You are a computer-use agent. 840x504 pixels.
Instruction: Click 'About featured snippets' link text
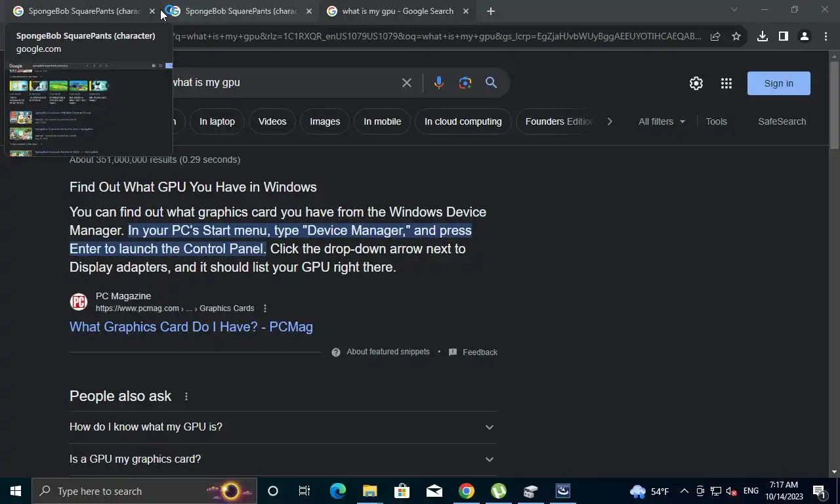388,352
